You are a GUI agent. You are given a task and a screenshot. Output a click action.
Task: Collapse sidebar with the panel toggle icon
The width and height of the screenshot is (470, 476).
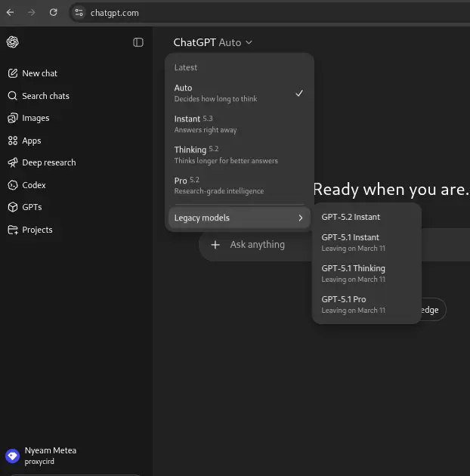tap(138, 42)
